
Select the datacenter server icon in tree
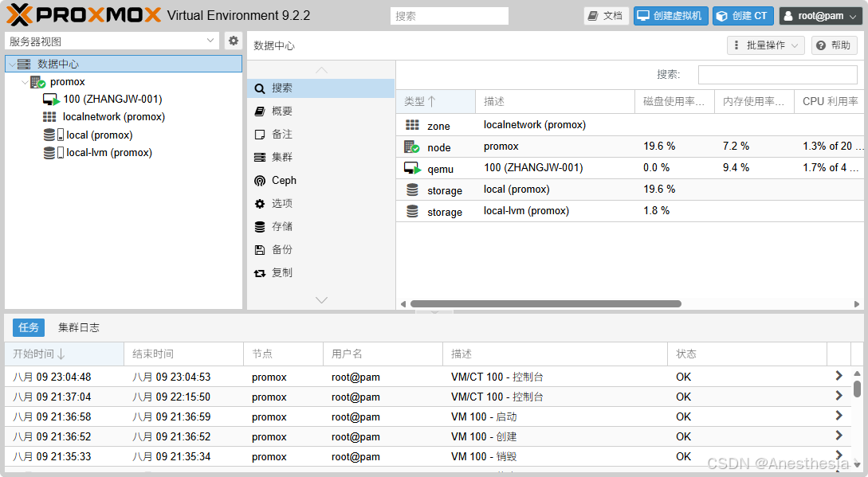pyautogui.click(x=24, y=65)
